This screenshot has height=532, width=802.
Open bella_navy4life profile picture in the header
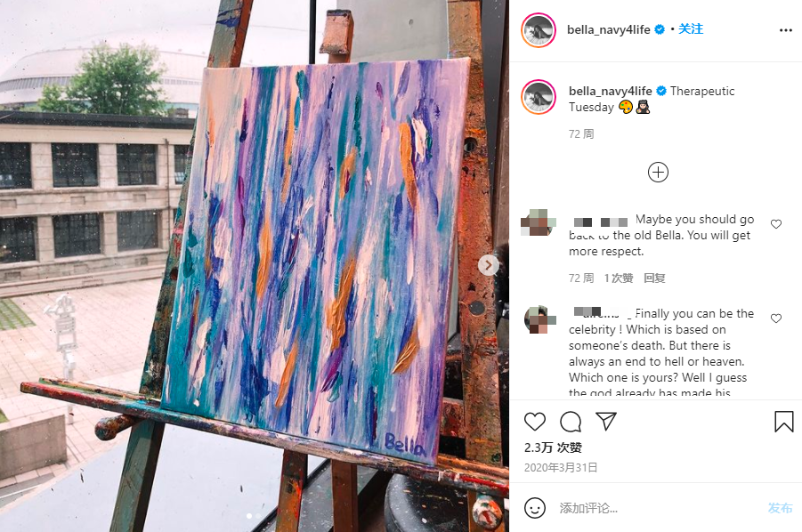(x=539, y=30)
